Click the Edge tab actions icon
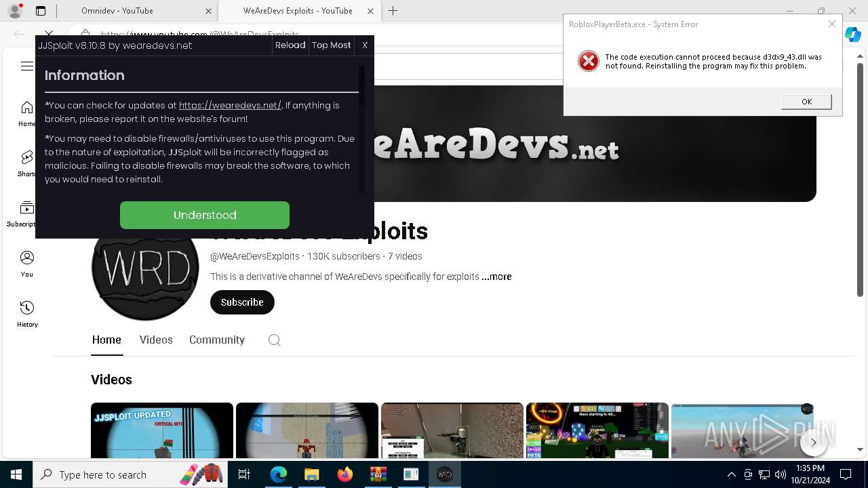Viewport: 868px width, 488px height. (41, 11)
